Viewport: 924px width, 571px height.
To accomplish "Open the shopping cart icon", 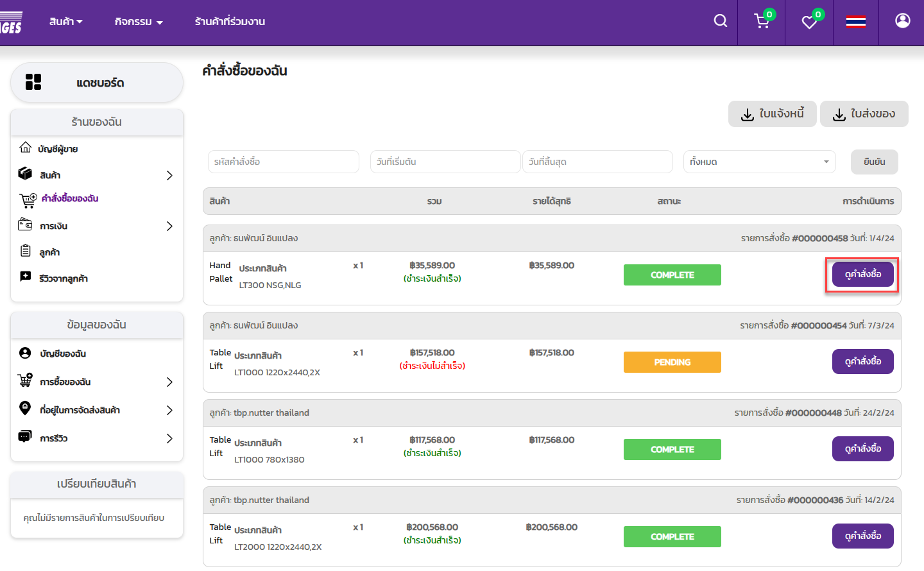I will click(x=762, y=22).
